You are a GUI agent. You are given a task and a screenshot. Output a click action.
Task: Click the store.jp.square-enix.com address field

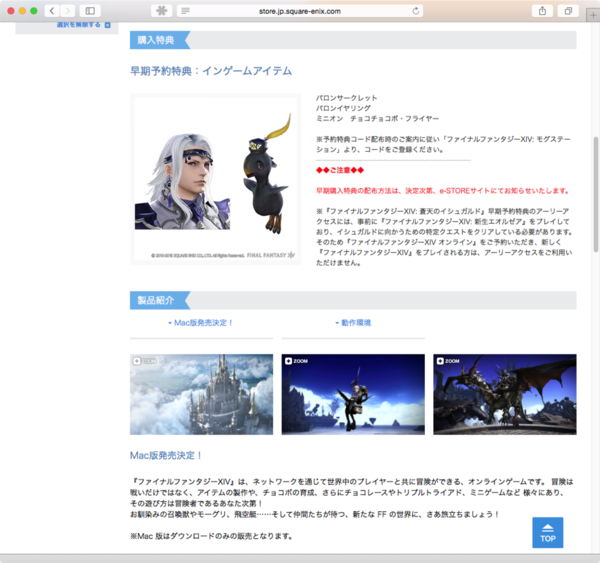pos(300,11)
